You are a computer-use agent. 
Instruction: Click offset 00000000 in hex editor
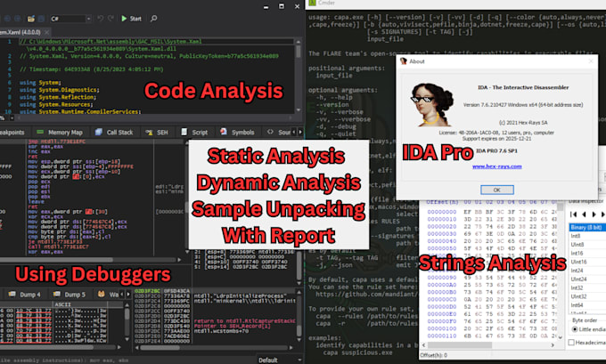[442, 212]
